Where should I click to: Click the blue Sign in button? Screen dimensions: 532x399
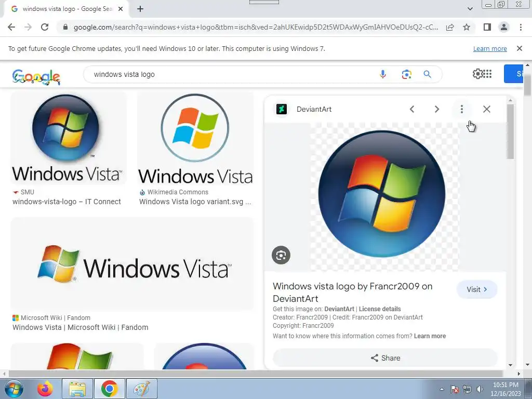click(514, 74)
